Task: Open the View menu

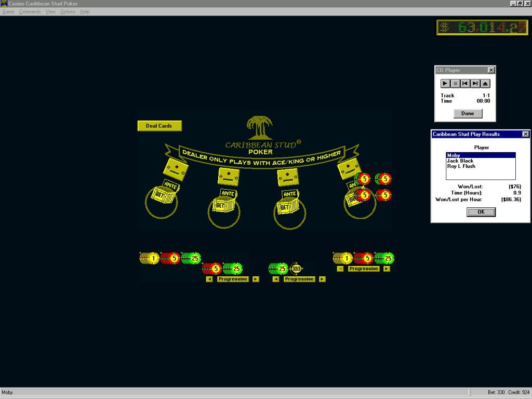Action: pos(50,12)
